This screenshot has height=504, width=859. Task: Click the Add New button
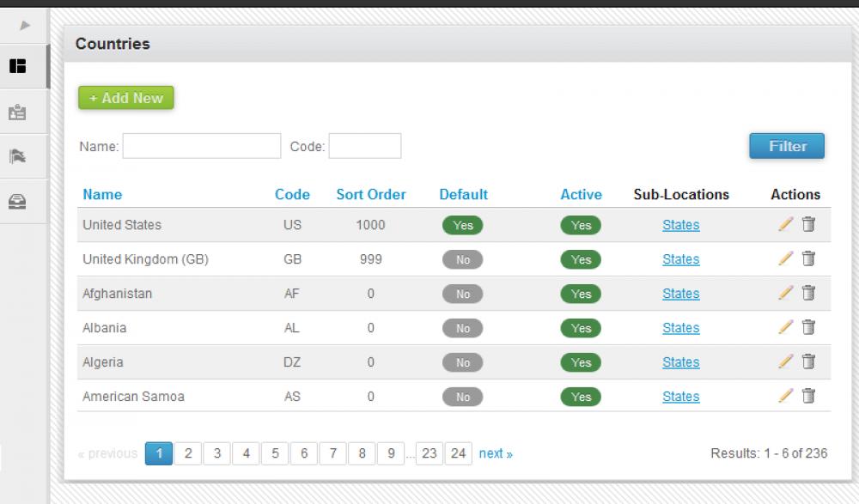125,98
